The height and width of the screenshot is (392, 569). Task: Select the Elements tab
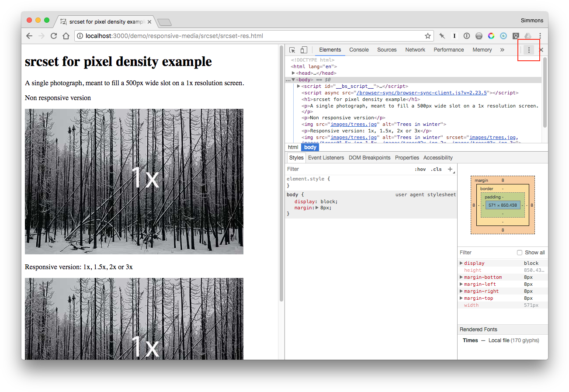[330, 50]
